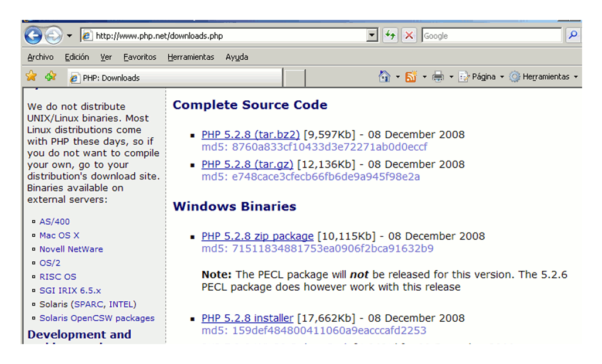Refresh the page with green arrows icon
602x364 pixels.
point(390,36)
